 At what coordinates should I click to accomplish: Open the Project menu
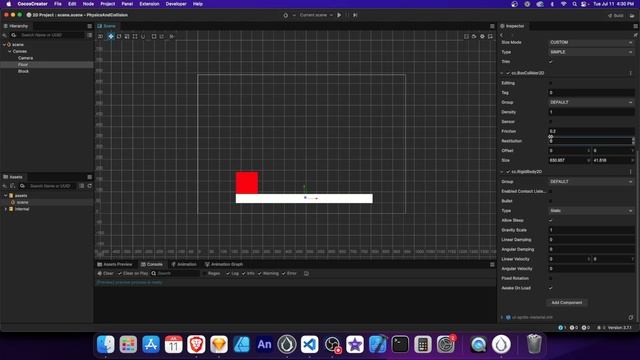(x=107, y=4)
